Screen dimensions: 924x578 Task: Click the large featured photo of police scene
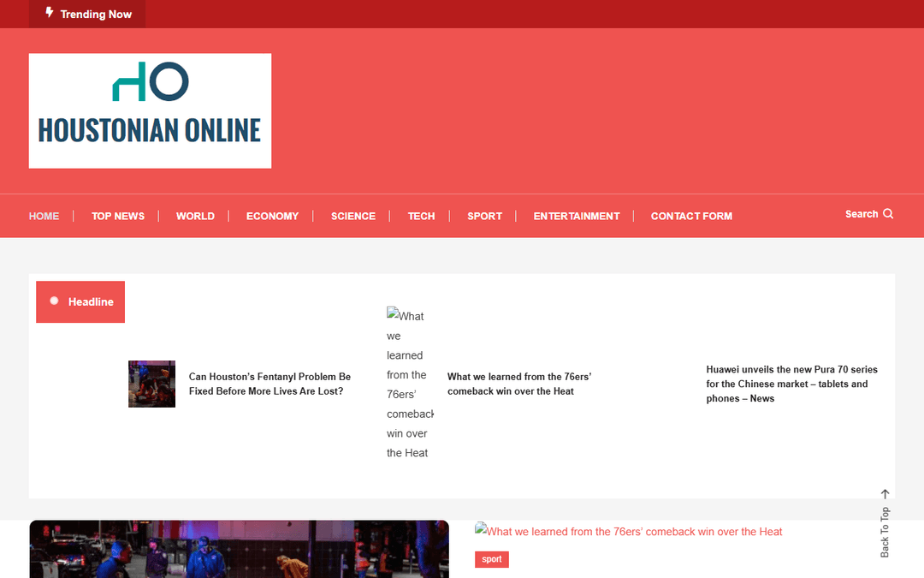tap(240, 549)
